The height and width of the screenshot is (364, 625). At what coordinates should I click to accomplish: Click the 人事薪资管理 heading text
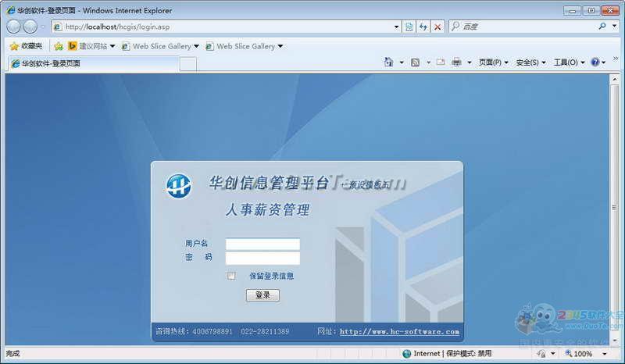tap(267, 209)
